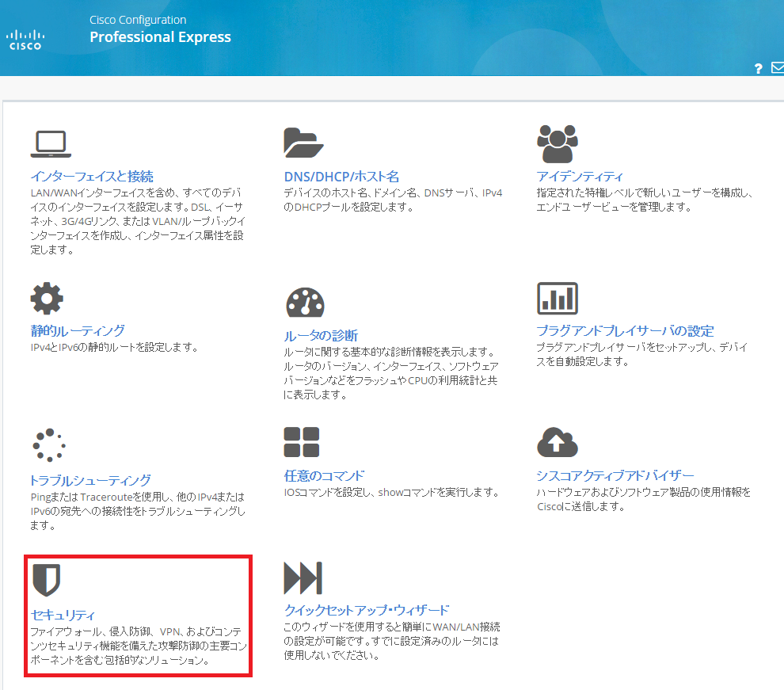Click the cloud upload icon for Active Advisor
The image size is (784, 690).
(558, 442)
